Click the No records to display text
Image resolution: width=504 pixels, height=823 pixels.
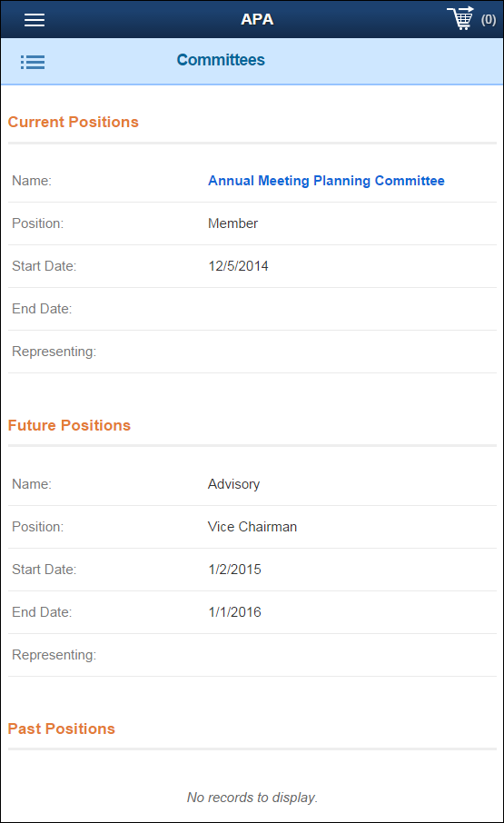click(252, 798)
